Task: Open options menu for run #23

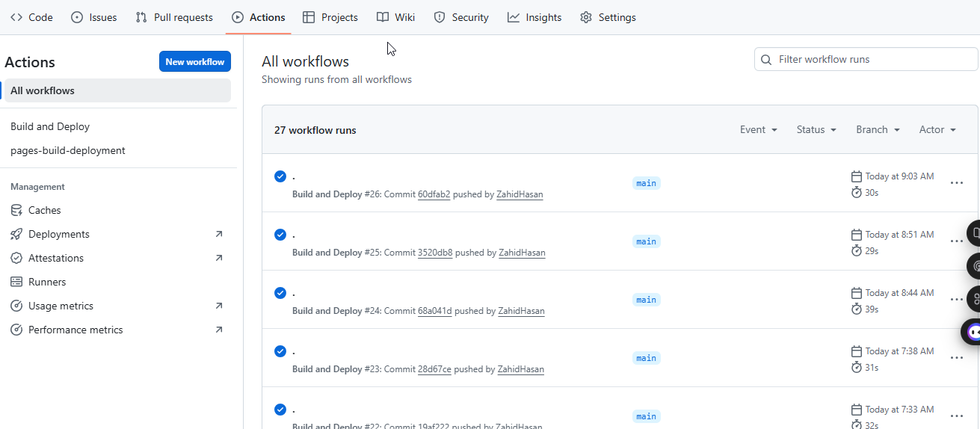Action: pos(956,358)
